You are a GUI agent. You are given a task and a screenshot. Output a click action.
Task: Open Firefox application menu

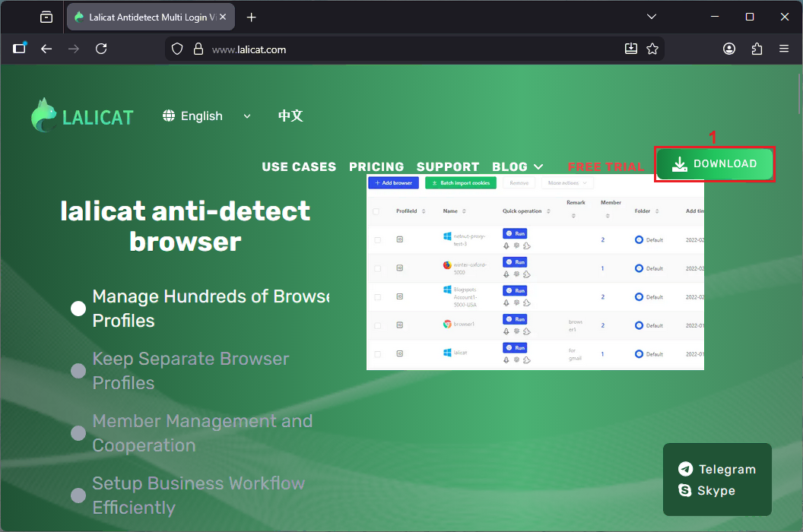coord(784,49)
